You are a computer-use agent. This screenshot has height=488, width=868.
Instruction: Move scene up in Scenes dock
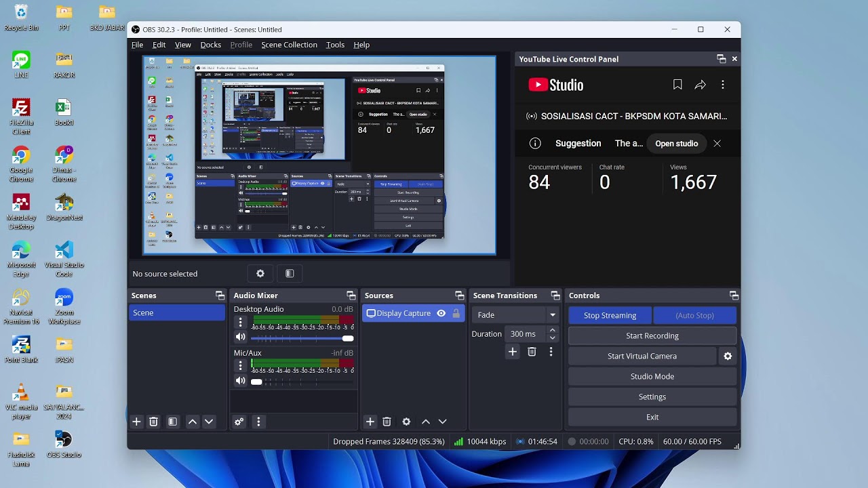coord(193,422)
